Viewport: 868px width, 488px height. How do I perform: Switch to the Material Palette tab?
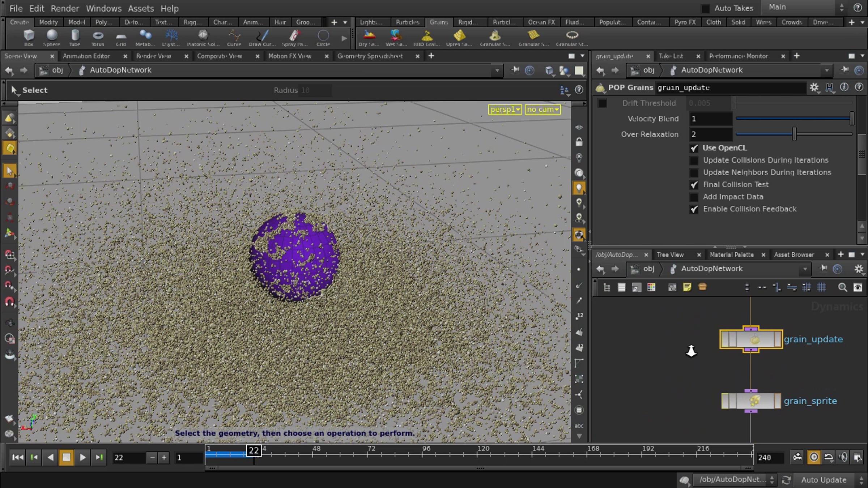(x=732, y=255)
